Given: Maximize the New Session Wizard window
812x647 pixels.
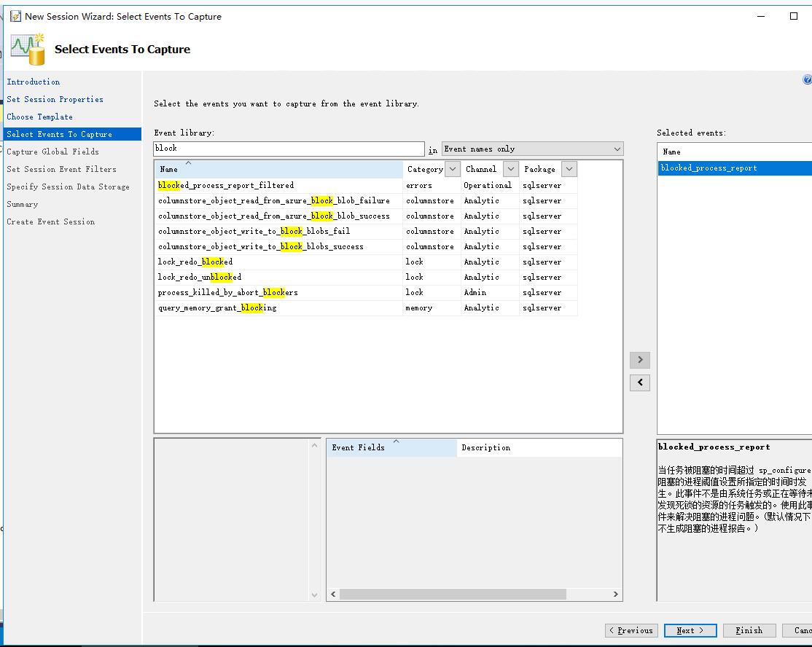Looking at the screenshot, I should [793, 16].
